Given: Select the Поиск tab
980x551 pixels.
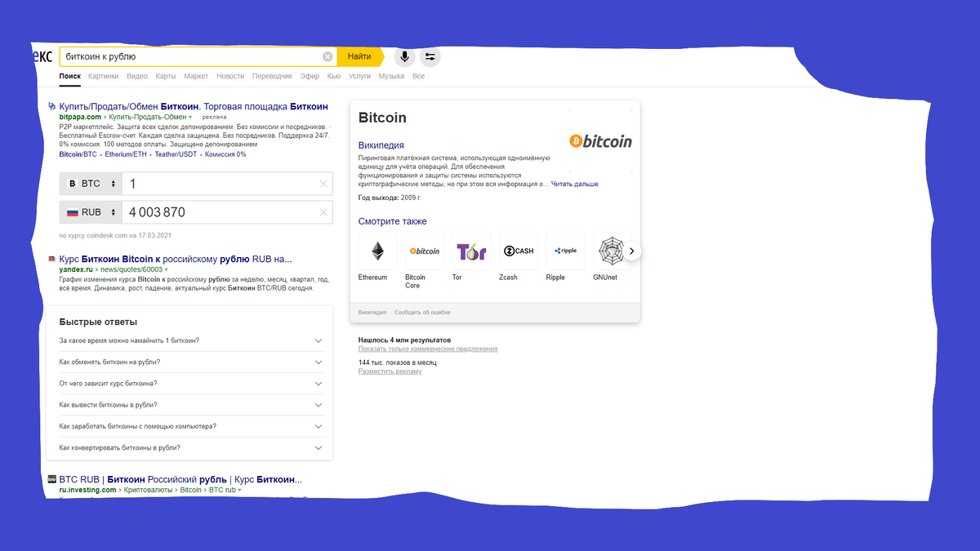Looking at the screenshot, I should pos(70,76).
